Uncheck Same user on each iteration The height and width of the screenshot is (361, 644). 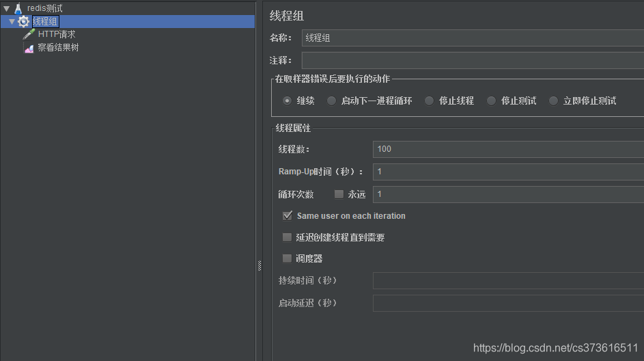pos(288,215)
